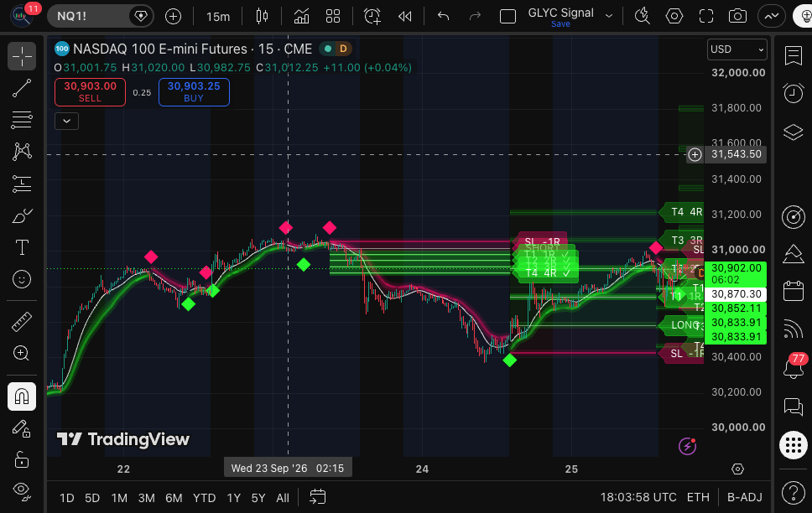Open the candlestick chart style menu

[x=262, y=17]
